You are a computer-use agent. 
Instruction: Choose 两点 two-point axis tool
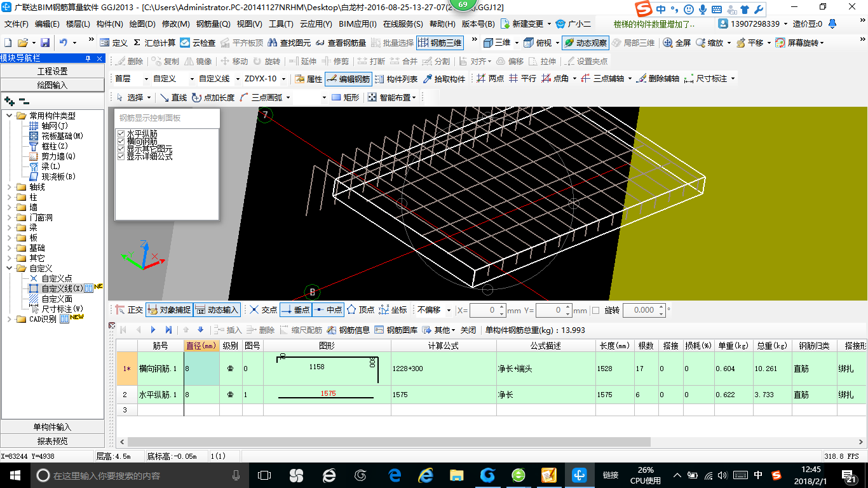point(490,79)
